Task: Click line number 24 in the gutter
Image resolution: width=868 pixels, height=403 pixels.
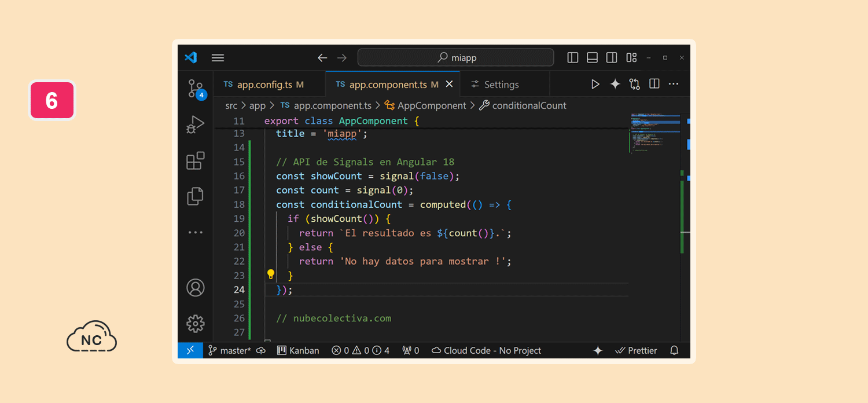Action: [239, 290]
